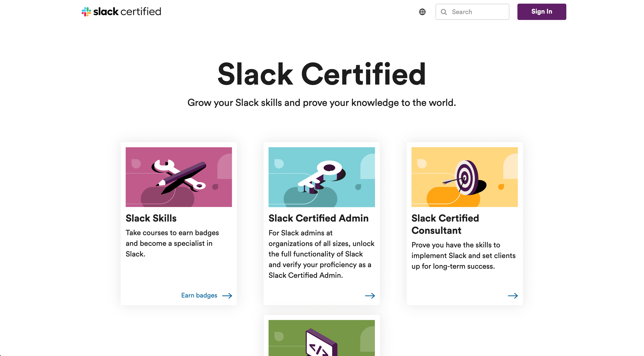Click the Certified Admin description text
This screenshot has width=644, height=356.
[321, 254]
